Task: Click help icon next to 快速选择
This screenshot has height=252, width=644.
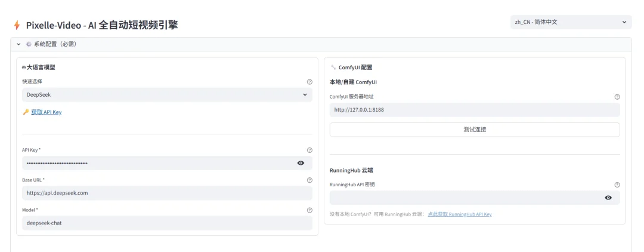Action: click(x=309, y=82)
